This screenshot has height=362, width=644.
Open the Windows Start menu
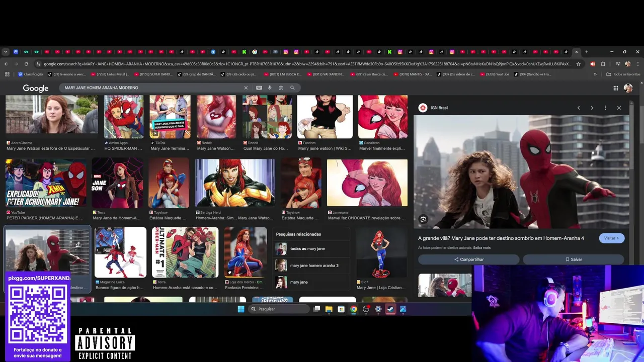click(x=241, y=309)
